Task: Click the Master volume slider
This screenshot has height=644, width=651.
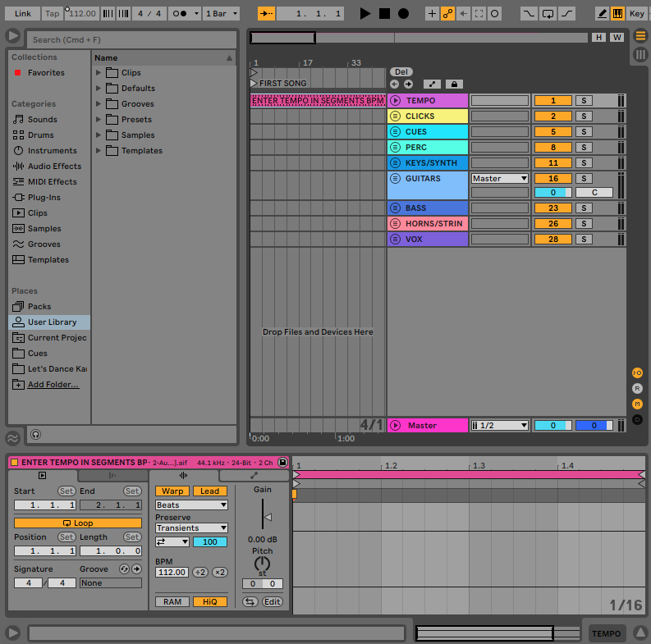Action: point(553,425)
